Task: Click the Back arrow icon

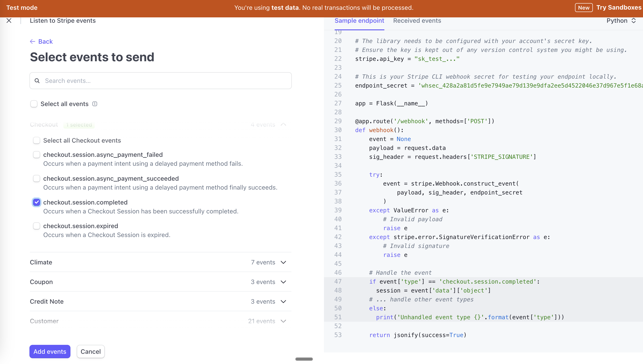Action: 33,41
